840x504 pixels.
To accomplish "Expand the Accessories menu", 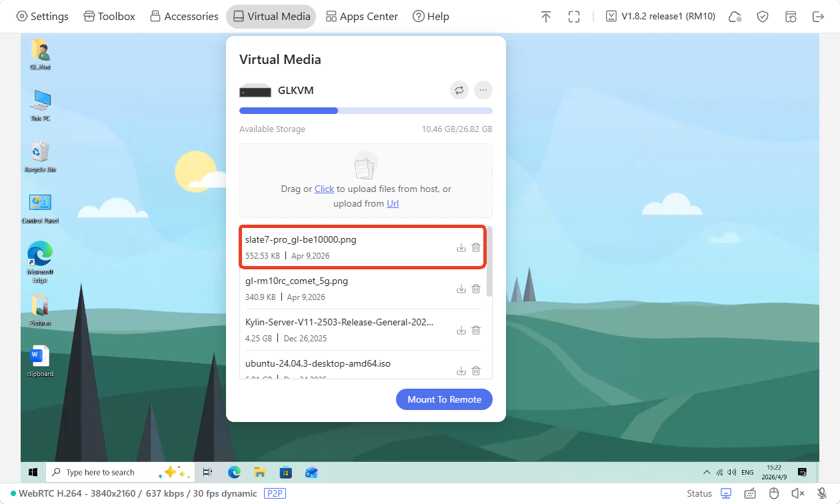I will point(183,17).
